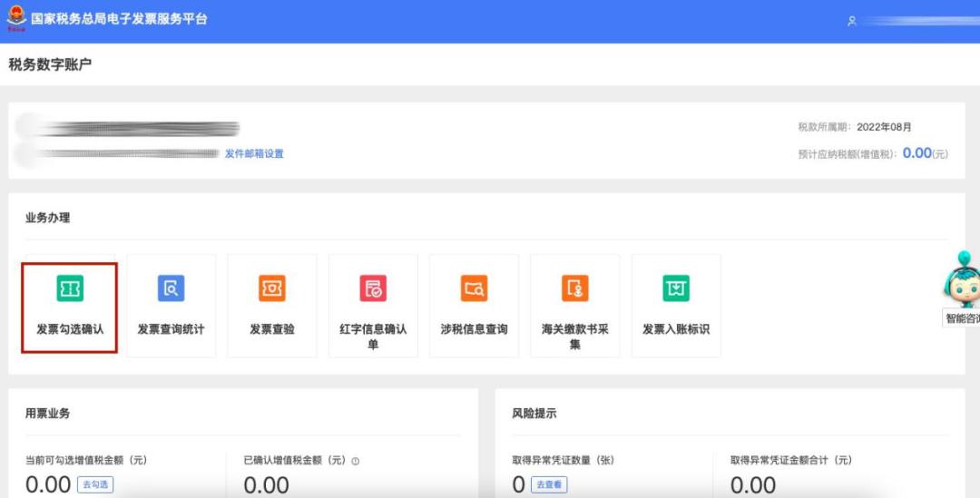
Task: Select the 发票入账标识 green icon
Action: 676,288
